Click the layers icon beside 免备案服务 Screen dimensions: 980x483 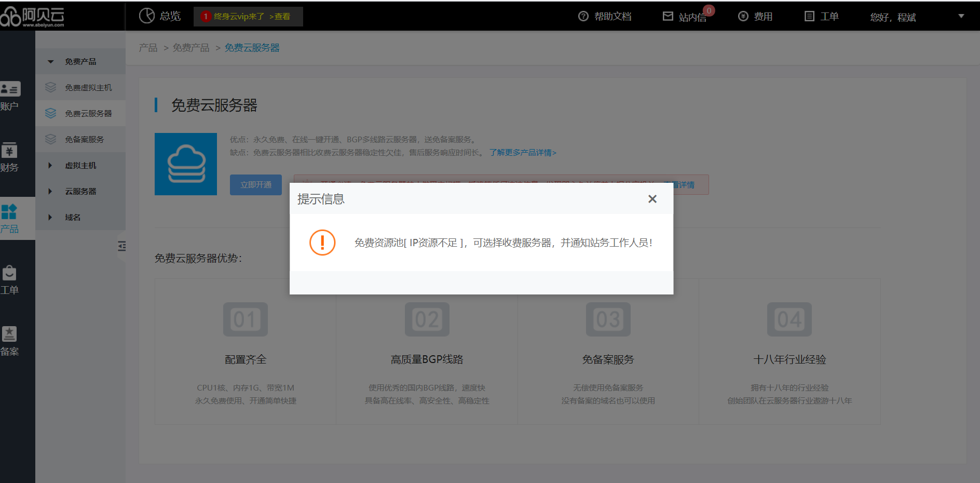50,139
